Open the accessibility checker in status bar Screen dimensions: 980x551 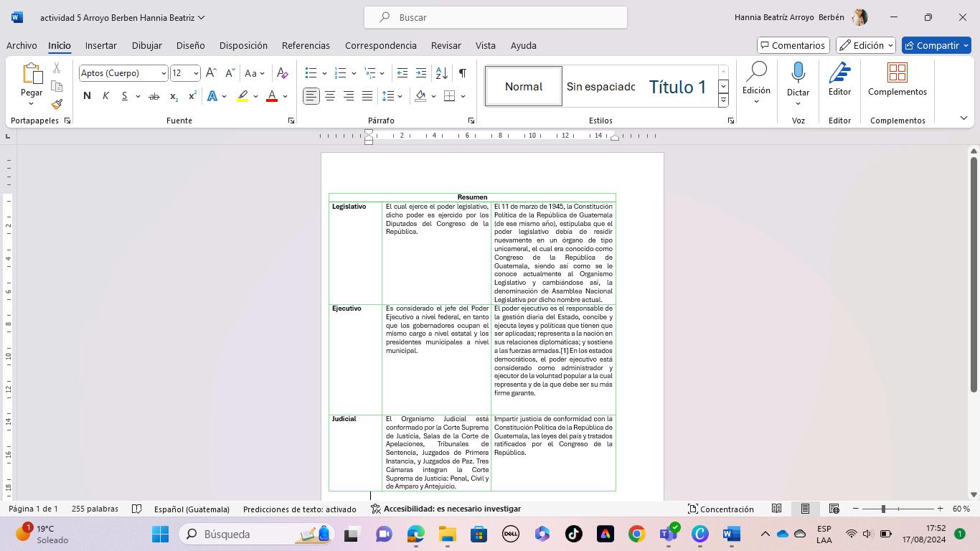click(446, 509)
